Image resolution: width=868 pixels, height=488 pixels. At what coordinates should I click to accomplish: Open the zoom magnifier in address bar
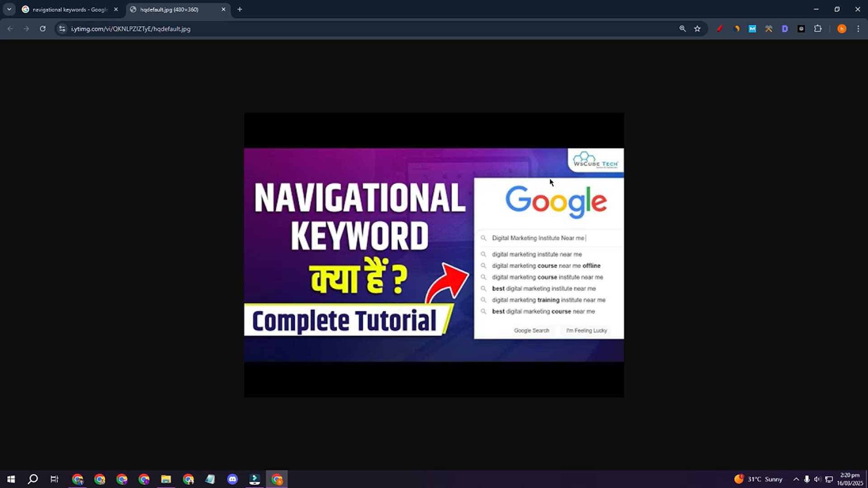pyautogui.click(x=683, y=29)
